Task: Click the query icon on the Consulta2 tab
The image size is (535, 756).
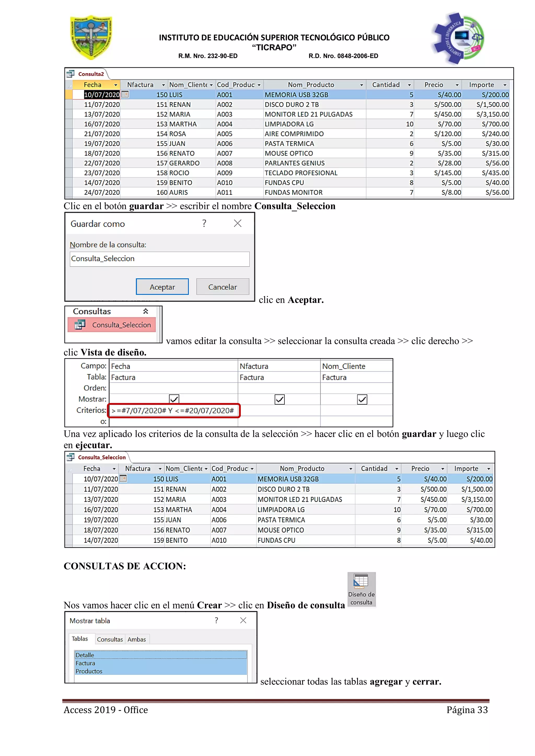Action: pos(71,74)
